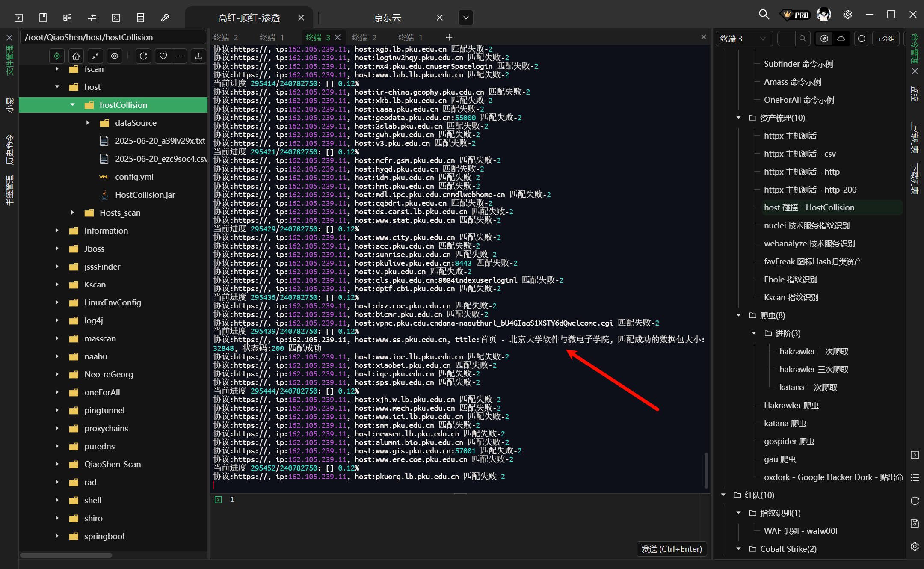Expand the dataSource folder
This screenshot has width=924, height=569.
pyautogui.click(x=88, y=123)
